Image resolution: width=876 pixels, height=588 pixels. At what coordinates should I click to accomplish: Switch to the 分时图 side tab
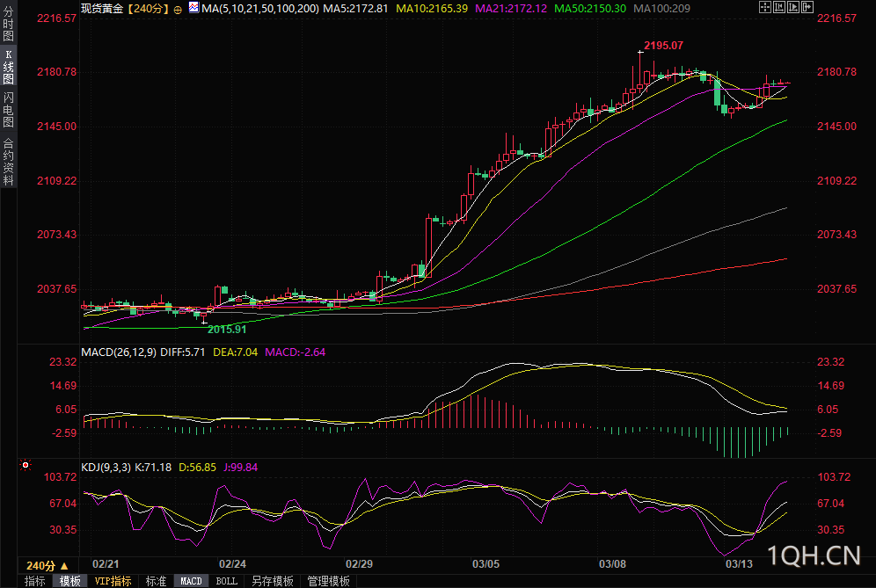[8, 23]
